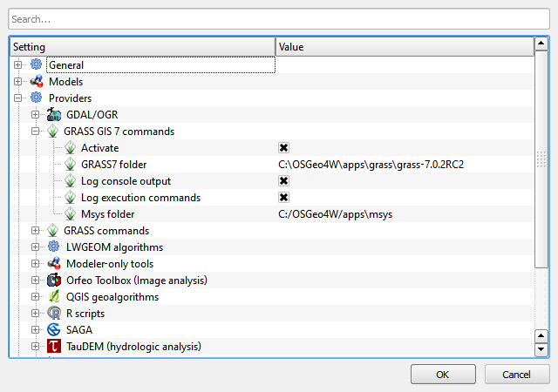Viewport: 558px width, 392px height.
Task: Toggle the Log console output checkbox
Action: [x=283, y=181]
